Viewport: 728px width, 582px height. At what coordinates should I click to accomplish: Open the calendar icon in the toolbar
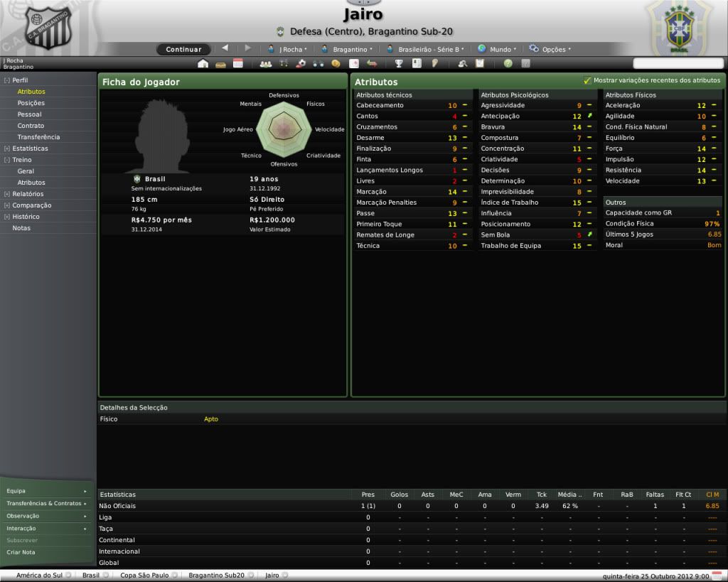click(x=238, y=63)
